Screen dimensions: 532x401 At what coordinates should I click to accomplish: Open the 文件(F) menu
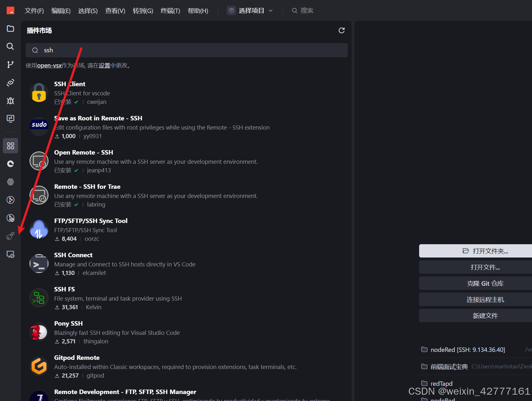34,11
